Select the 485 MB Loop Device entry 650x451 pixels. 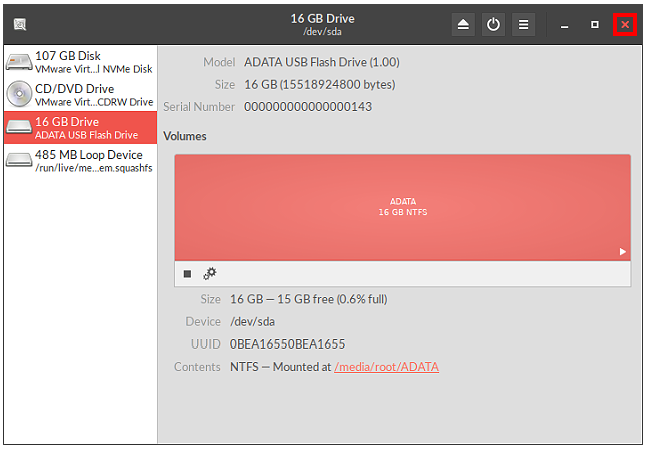click(x=81, y=161)
